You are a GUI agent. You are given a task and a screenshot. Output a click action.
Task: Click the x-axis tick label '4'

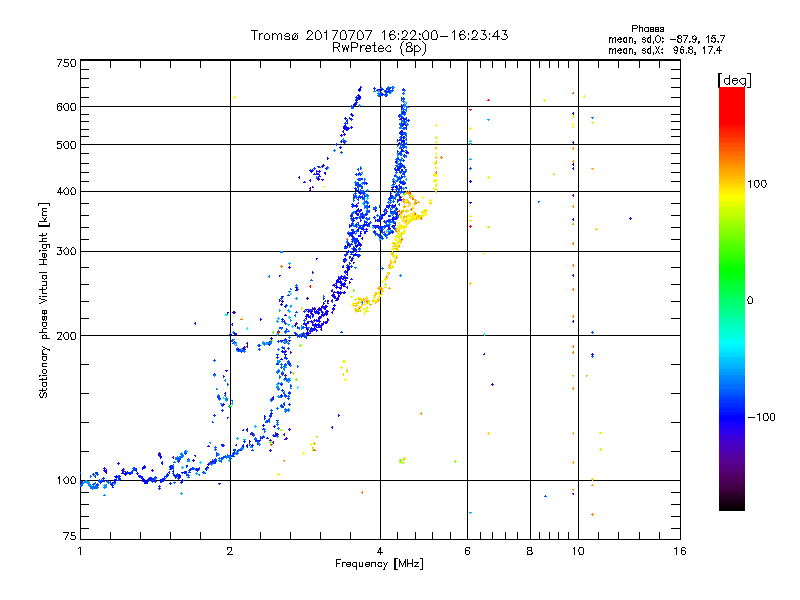pyautogui.click(x=380, y=551)
